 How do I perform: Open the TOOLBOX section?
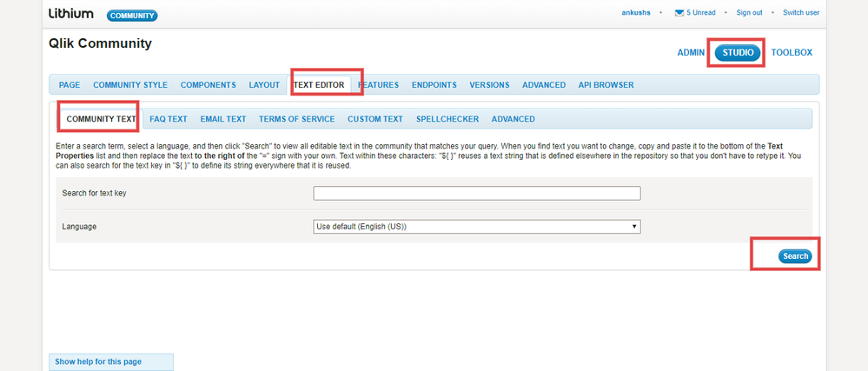tap(792, 53)
